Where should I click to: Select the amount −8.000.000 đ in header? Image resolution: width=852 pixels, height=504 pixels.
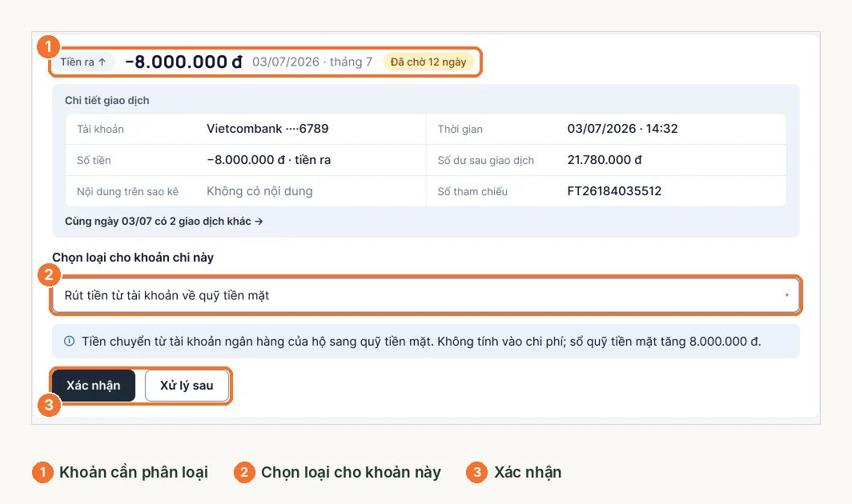click(x=183, y=62)
